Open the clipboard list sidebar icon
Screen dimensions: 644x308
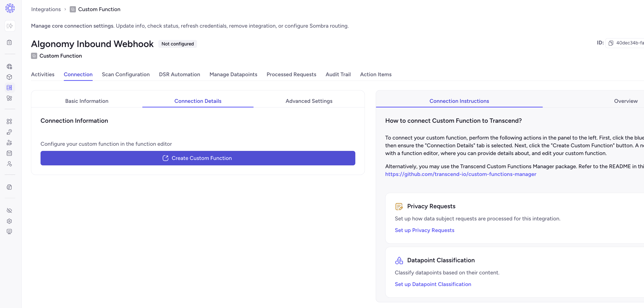coord(9,42)
